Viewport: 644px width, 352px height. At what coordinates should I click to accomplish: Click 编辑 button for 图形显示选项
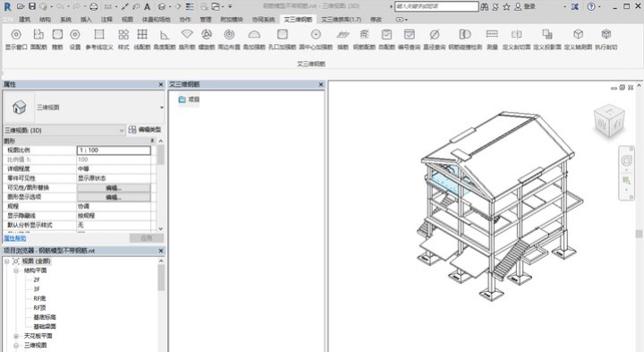pyautogui.click(x=114, y=197)
